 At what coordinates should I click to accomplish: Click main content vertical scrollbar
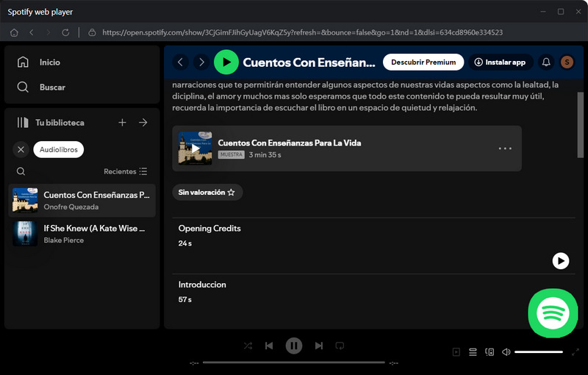pos(581,125)
